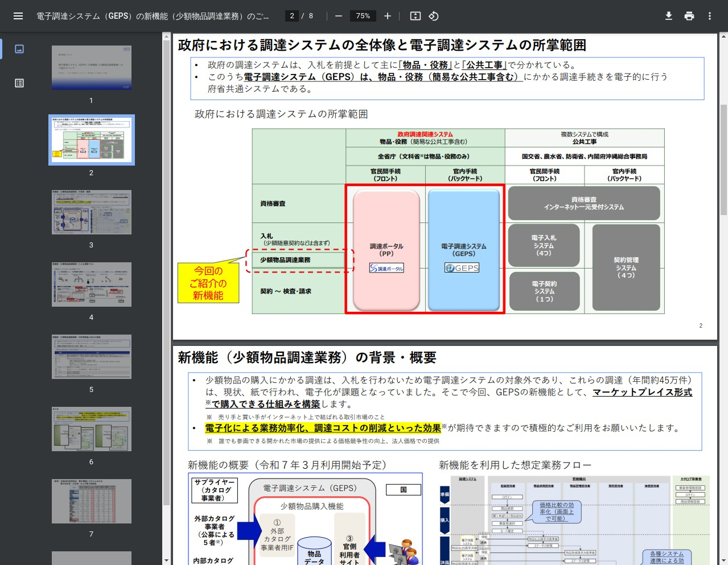Click the GEPS logo in diagram
Image resolution: width=728 pixels, height=565 pixels.
[x=462, y=267]
